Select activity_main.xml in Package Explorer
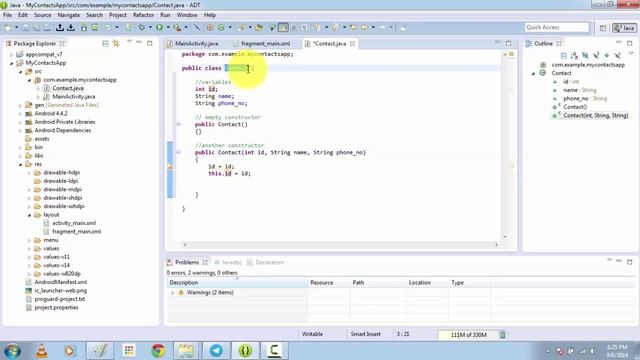The height and width of the screenshot is (360, 640). (x=74, y=223)
